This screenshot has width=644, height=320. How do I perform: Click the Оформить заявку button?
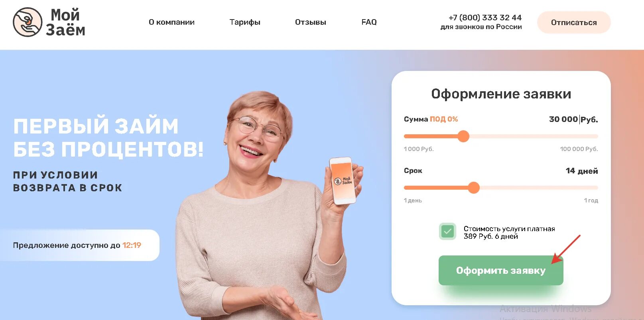click(501, 270)
